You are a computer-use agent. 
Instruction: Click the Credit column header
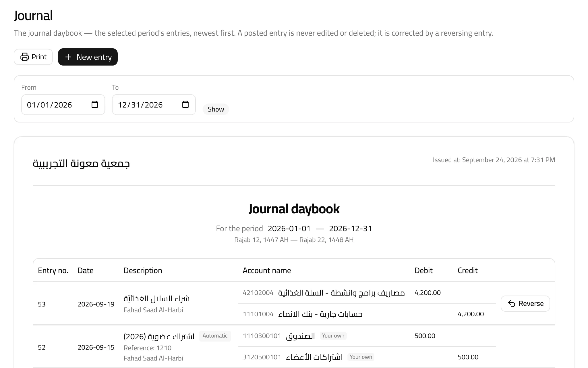pos(468,271)
